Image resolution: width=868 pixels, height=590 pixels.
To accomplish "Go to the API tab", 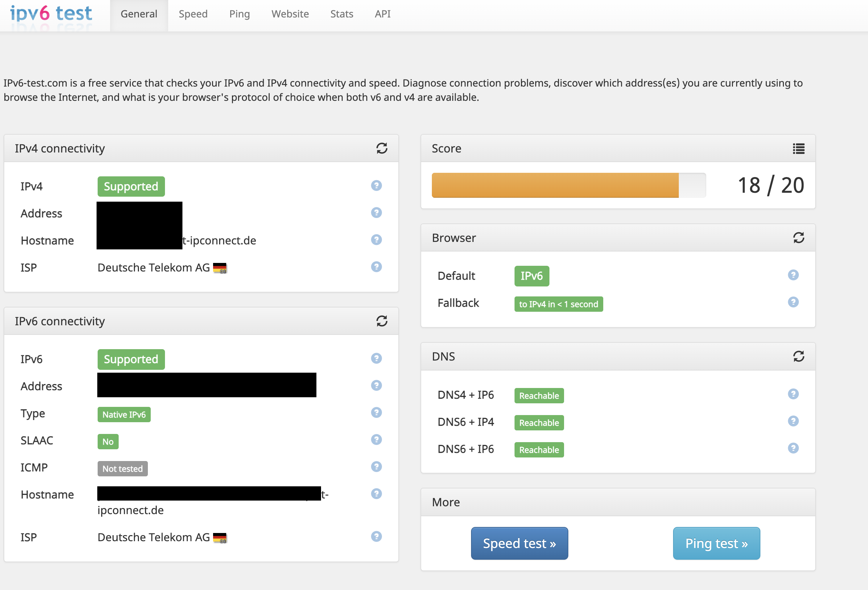I will click(382, 14).
